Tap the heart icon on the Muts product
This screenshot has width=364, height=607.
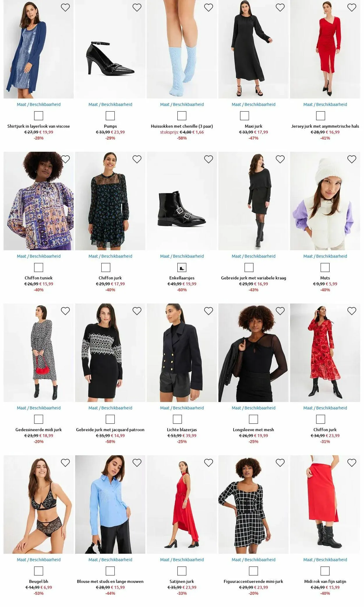click(352, 159)
